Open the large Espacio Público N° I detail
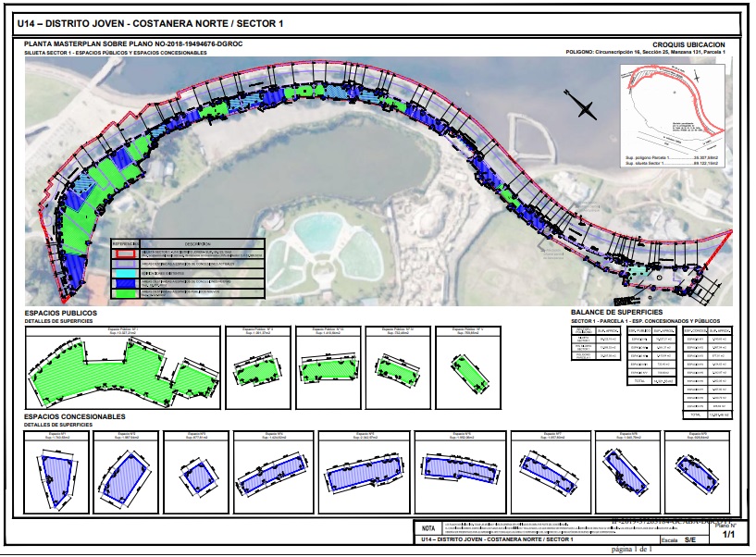This screenshot has height=557, width=756. pos(123,368)
